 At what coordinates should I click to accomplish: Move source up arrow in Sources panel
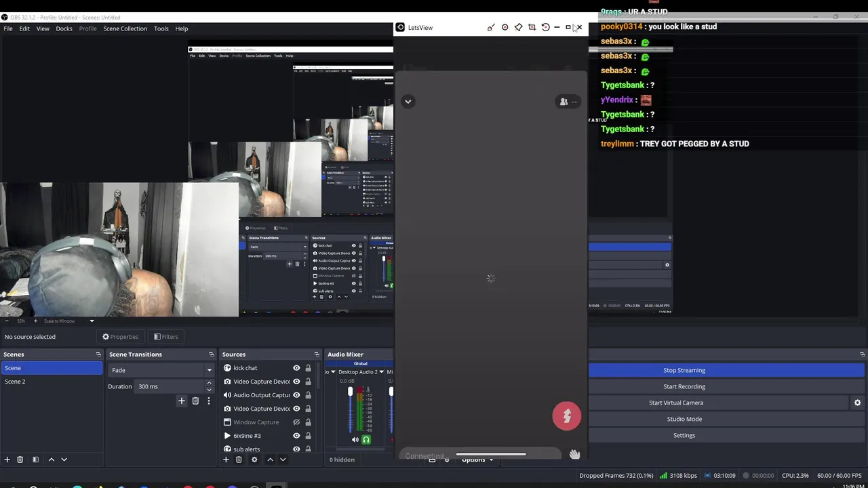[x=270, y=460]
